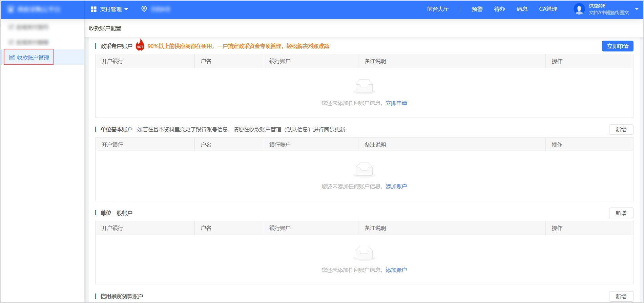This screenshot has width=644, height=303.
Task: Click the user avatar icon
Action: [x=579, y=9]
